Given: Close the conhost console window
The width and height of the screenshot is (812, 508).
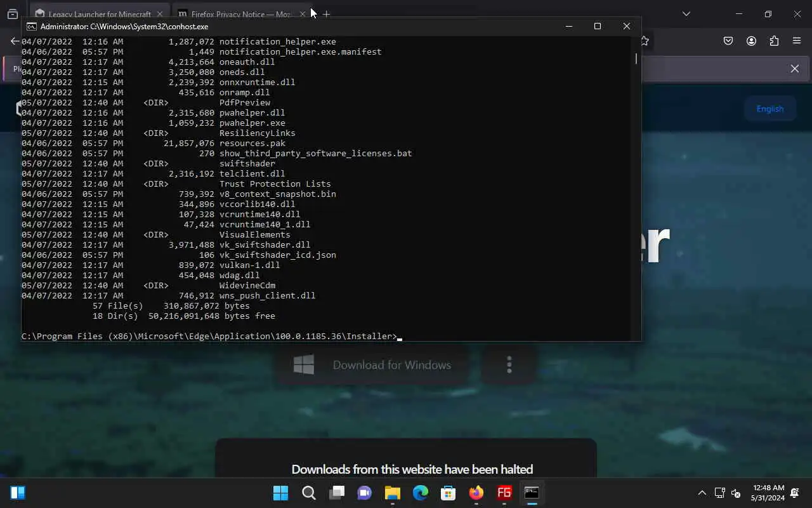Looking at the screenshot, I should point(626,26).
